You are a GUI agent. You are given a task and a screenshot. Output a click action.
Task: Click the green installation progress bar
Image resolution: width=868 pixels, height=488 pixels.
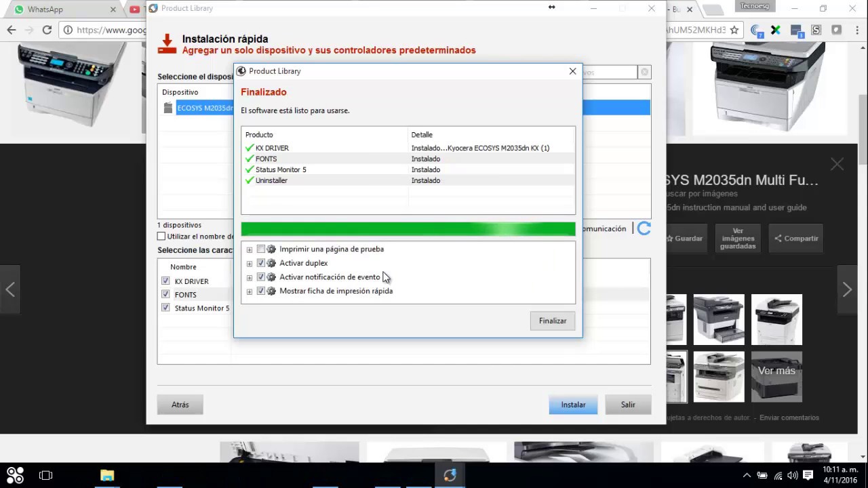pos(408,229)
